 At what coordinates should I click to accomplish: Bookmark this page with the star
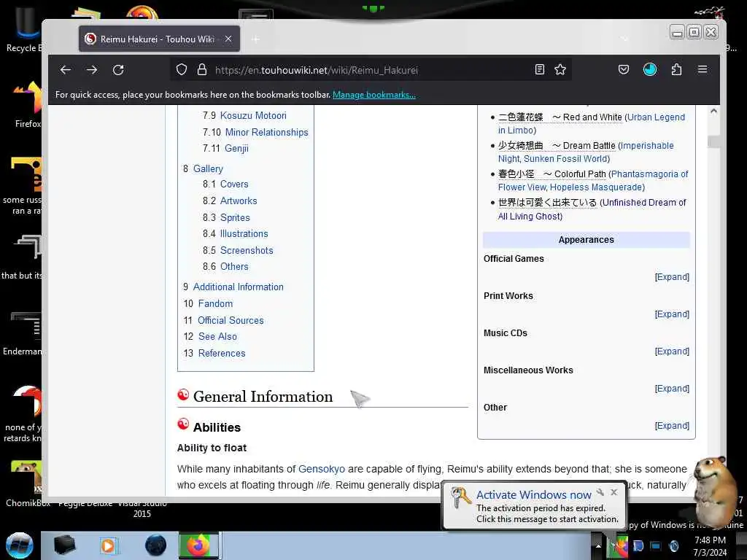(x=560, y=69)
